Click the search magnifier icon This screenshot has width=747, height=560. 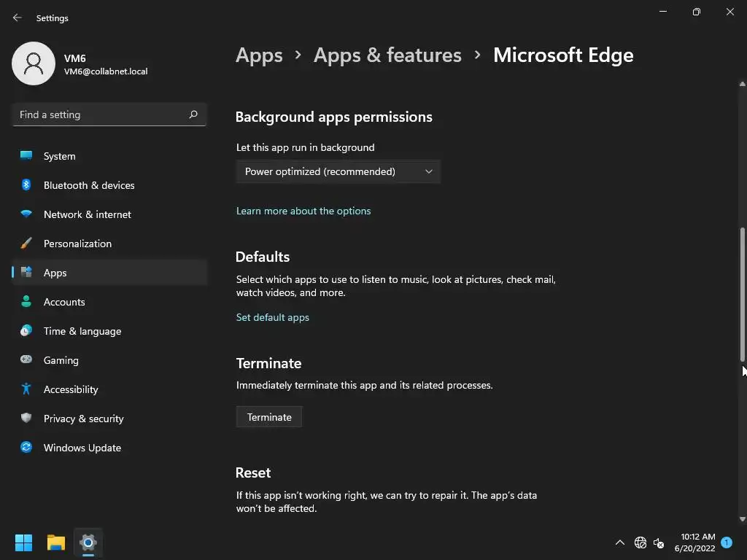pos(193,114)
